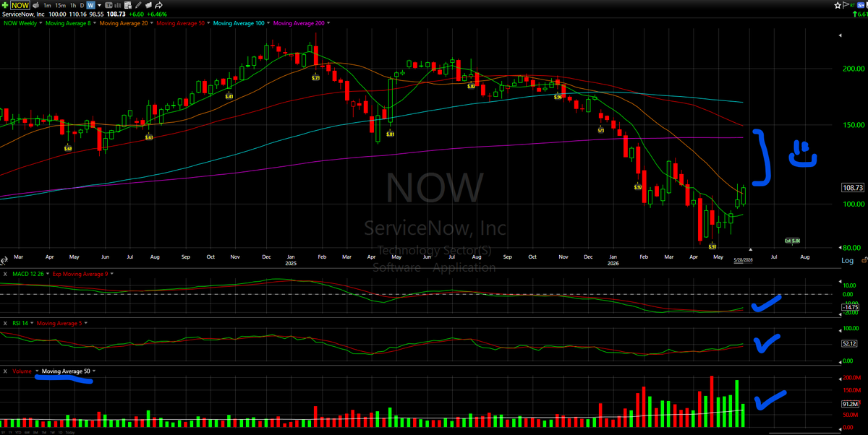Click the T text annotation toolbar icon

point(109,5)
